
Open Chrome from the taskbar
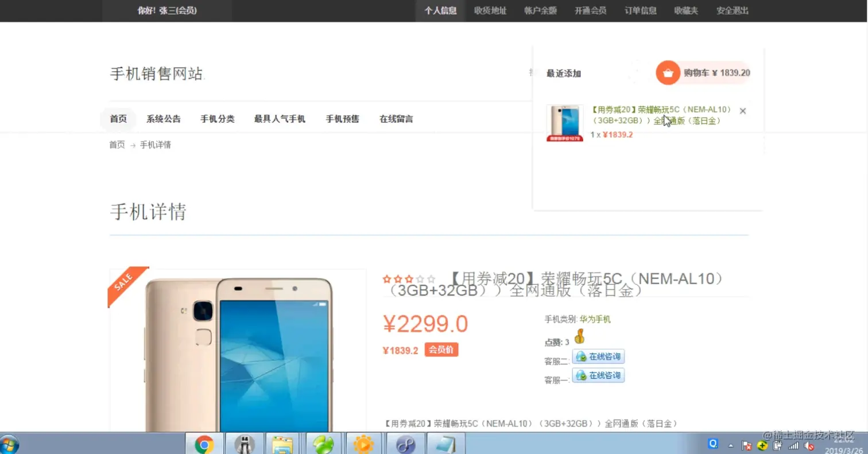pyautogui.click(x=204, y=444)
